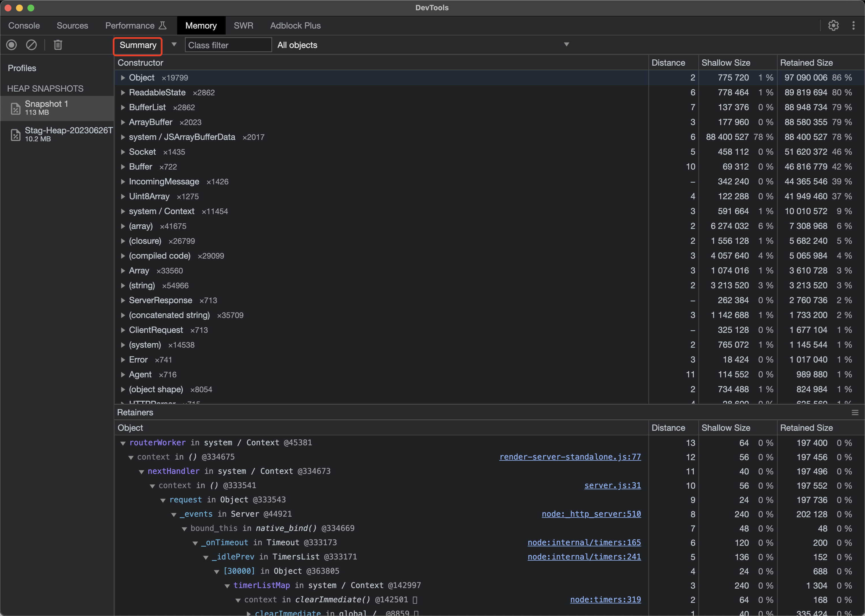The height and width of the screenshot is (616, 865).
Task: Collapse the routerWorker retainer entry
Action: coord(122,443)
